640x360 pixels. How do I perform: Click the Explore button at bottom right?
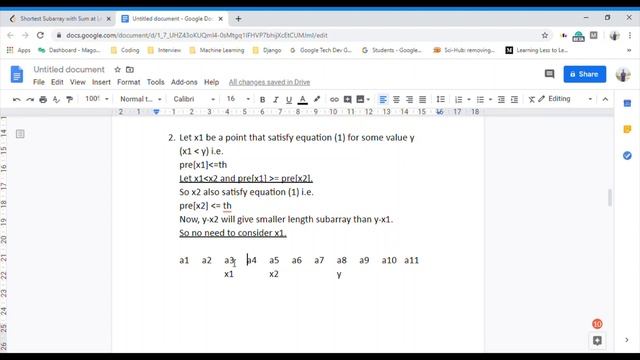click(597, 340)
